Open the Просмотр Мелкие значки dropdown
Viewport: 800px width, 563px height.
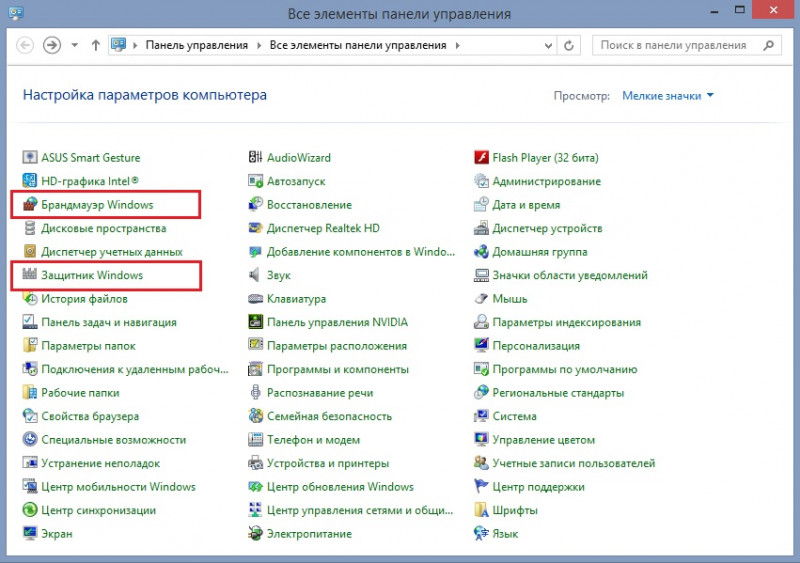click(668, 95)
